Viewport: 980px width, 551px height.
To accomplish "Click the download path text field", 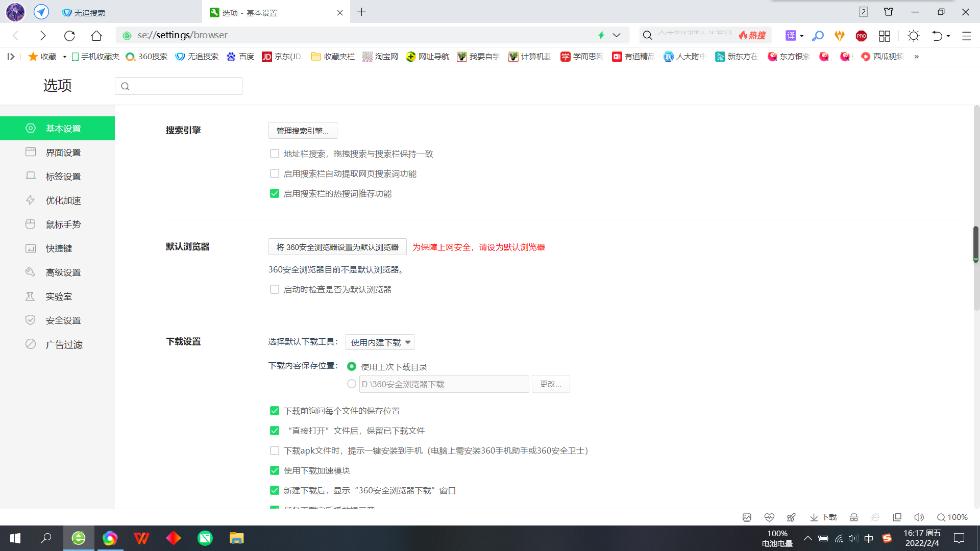I will tap(444, 384).
